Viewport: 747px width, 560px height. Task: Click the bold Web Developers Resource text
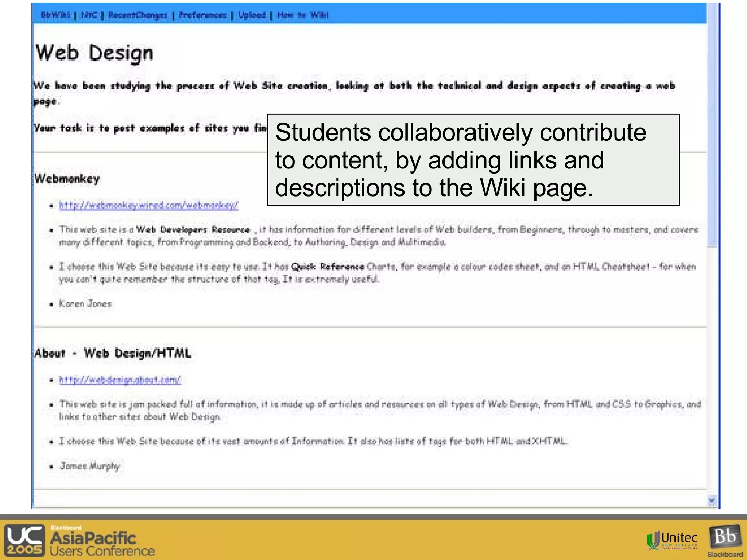tap(193, 230)
